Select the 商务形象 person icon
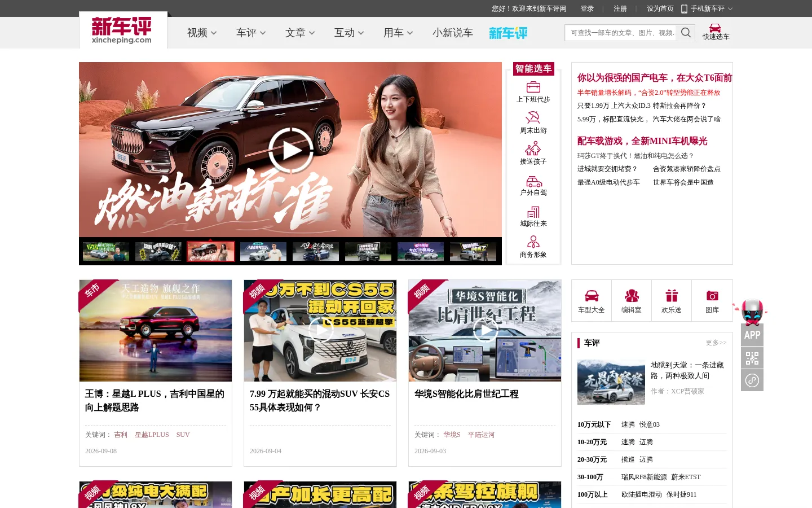Screen dimensions: 812x508 pyautogui.click(x=533, y=242)
